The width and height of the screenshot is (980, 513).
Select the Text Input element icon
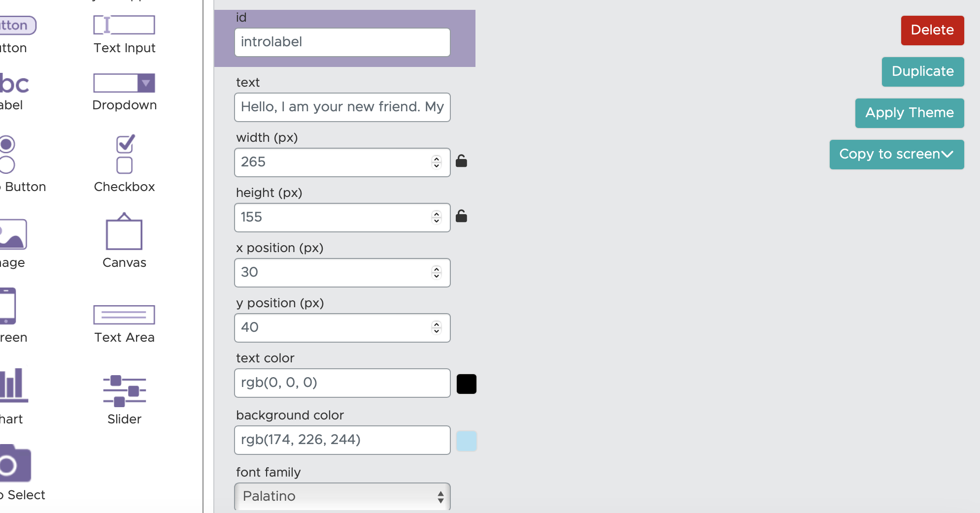click(124, 25)
